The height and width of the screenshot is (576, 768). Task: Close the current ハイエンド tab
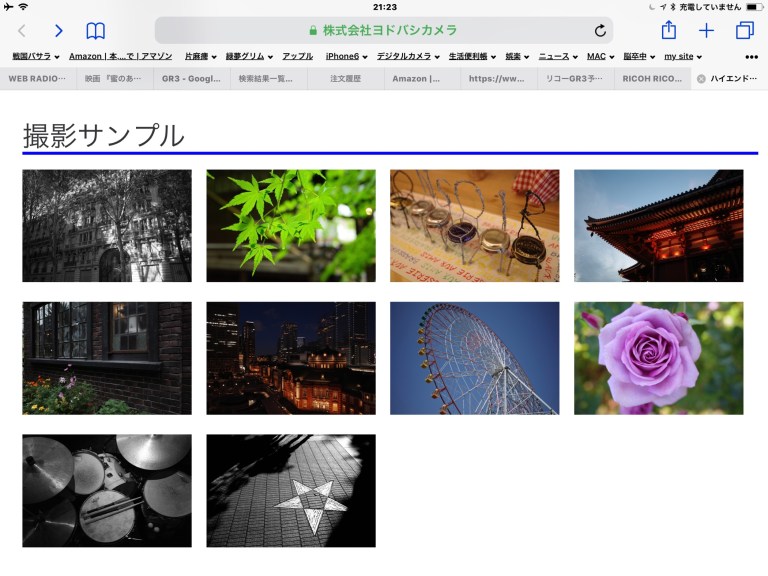[x=701, y=78]
